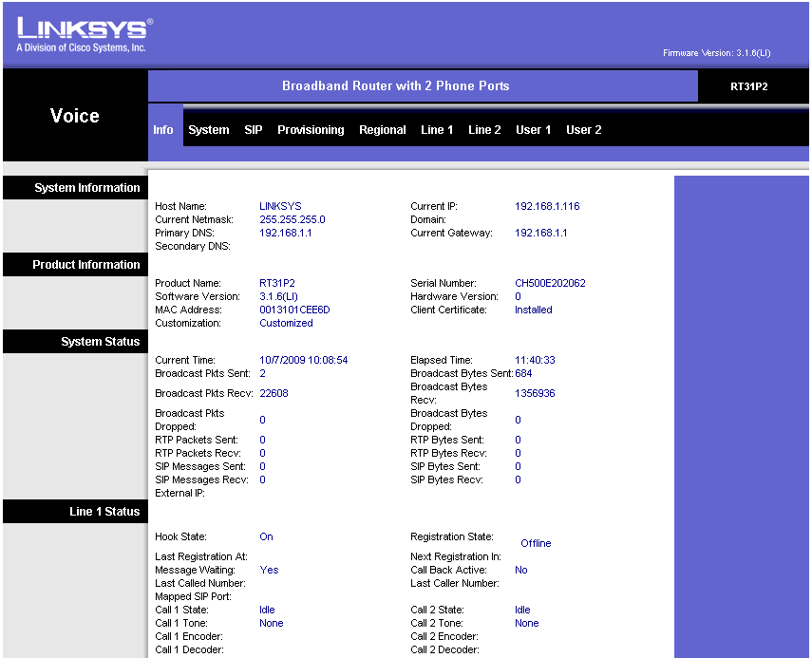
Task: Click Call 2 State value Idle
Action: coord(522,610)
